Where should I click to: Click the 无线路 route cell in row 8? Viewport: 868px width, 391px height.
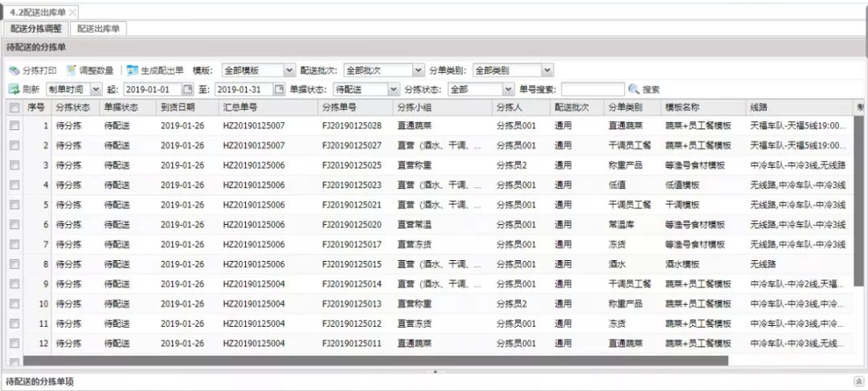[x=763, y=264]
